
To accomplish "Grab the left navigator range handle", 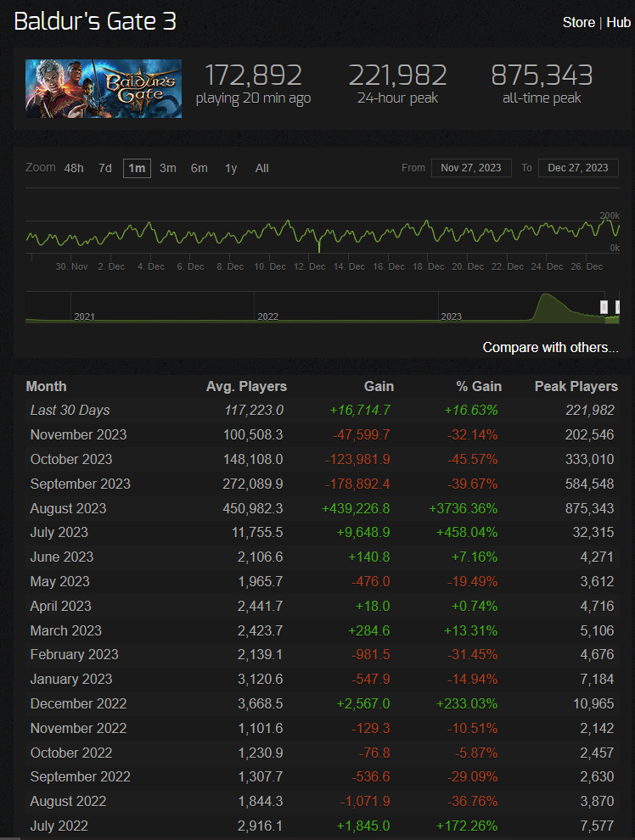I will pos(604,307).
